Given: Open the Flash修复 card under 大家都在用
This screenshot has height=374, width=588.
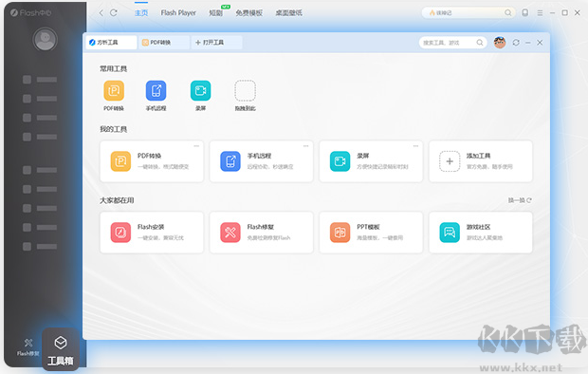Looking at the screenshot, I should click(x=262, y=233).
